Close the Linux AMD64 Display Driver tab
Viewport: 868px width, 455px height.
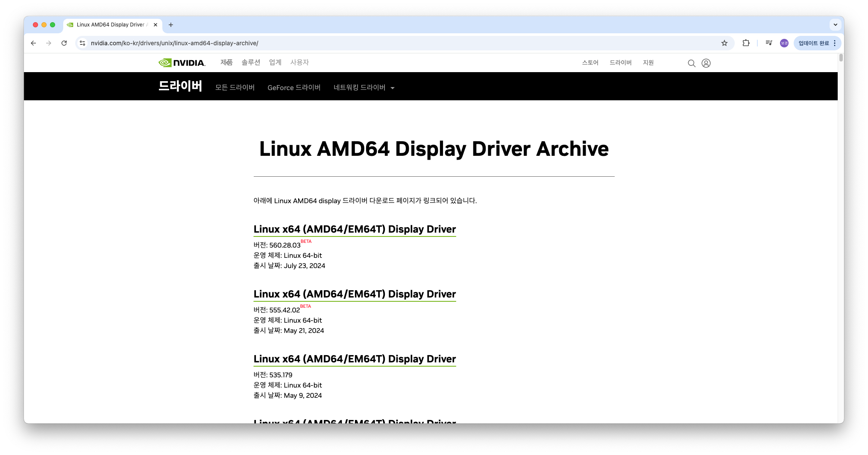(155, 25)
